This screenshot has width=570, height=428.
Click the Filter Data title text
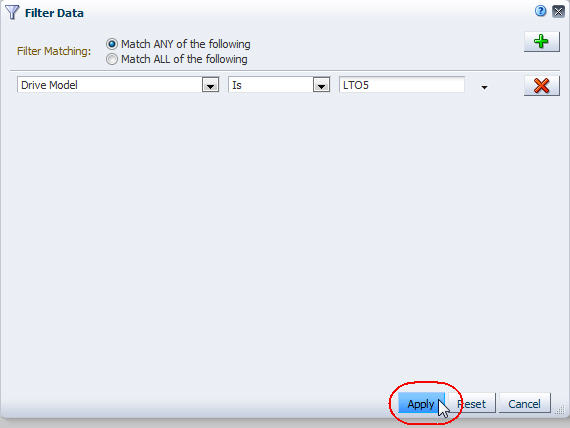pos(54,13)
